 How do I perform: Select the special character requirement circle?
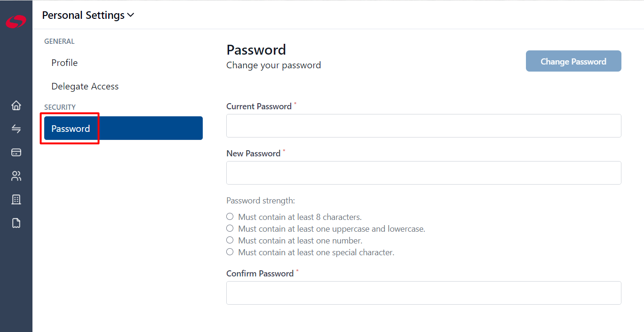pyautogui.click(x=230, y=252)
